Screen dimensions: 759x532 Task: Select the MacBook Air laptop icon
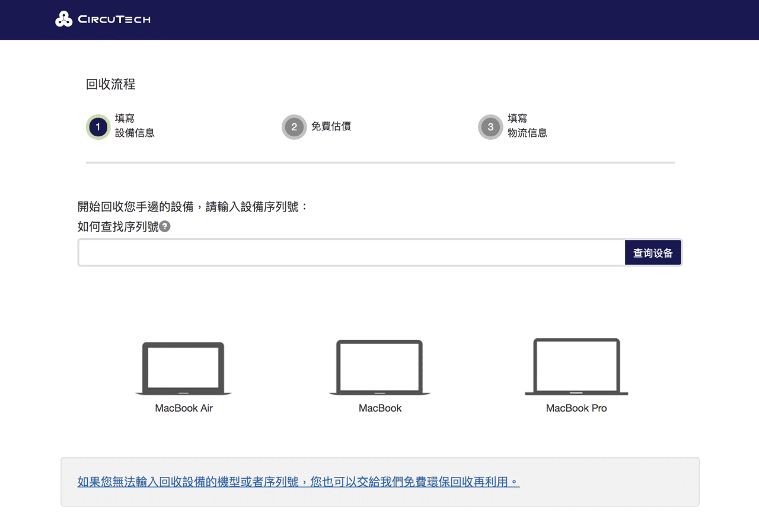point(184,368)
